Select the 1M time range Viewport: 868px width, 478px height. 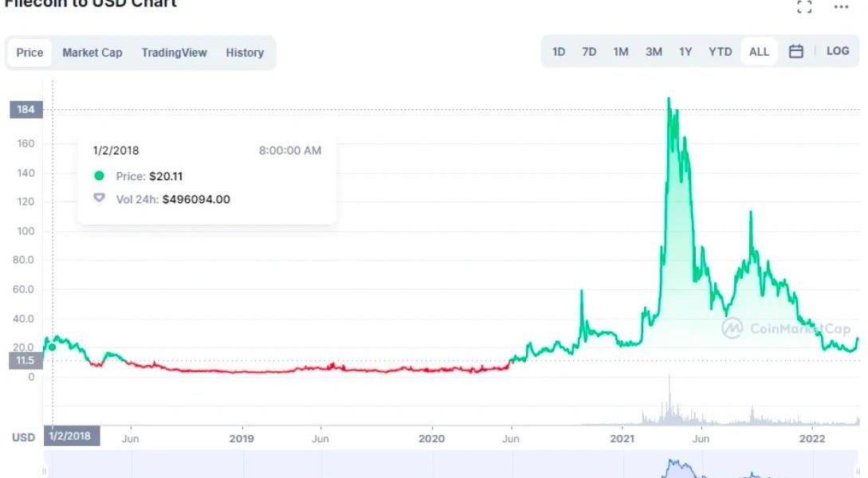pyautogui.click(x=621, y=52)
